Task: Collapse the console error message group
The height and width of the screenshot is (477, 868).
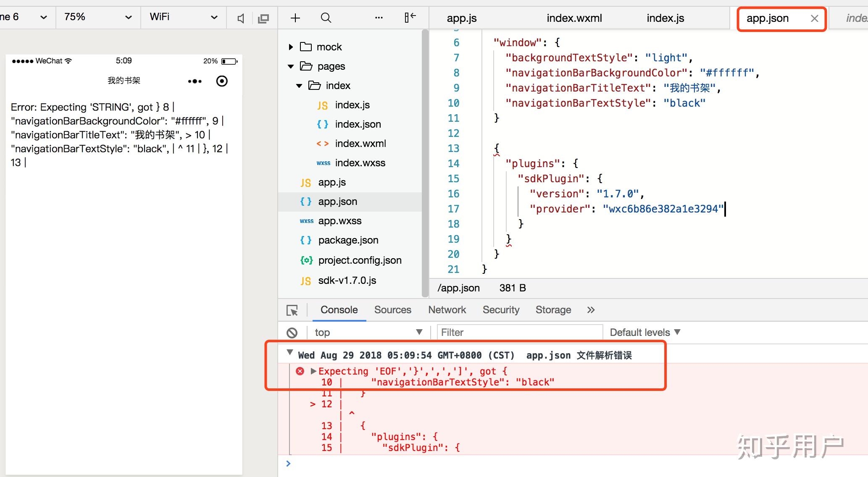Action: pyautogui.click(x=290, y=353)
